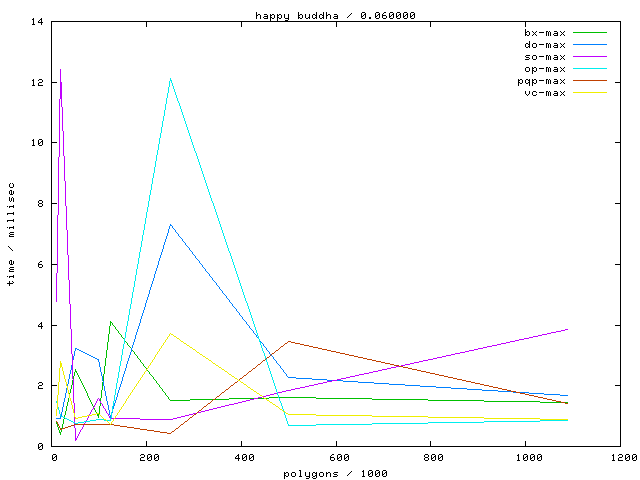Click the tallest peak of the cyan op-max line
Screen dimensions: 640x480
pyautogui.click(x=171, y=78)
